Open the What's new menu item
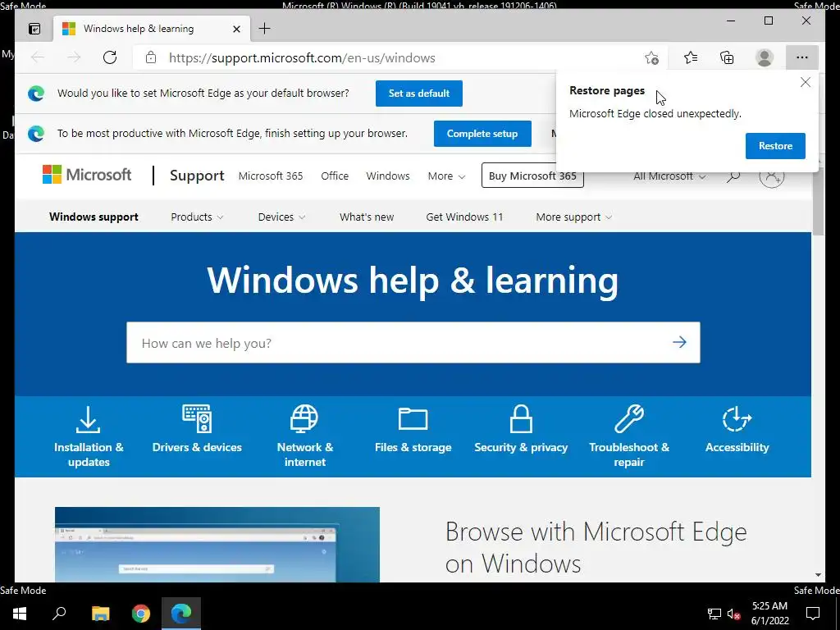The height and width of the screenshot is (630, 840). coord(367,217)
